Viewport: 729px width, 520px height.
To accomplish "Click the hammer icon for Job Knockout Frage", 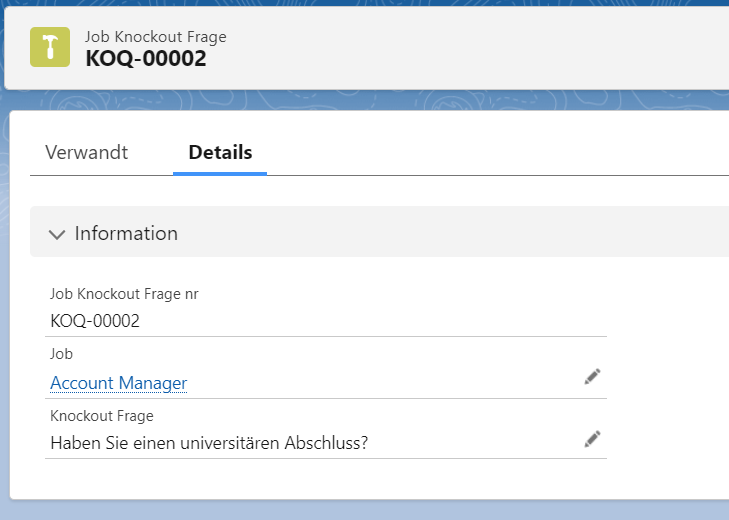I will [x=49, y=47].
